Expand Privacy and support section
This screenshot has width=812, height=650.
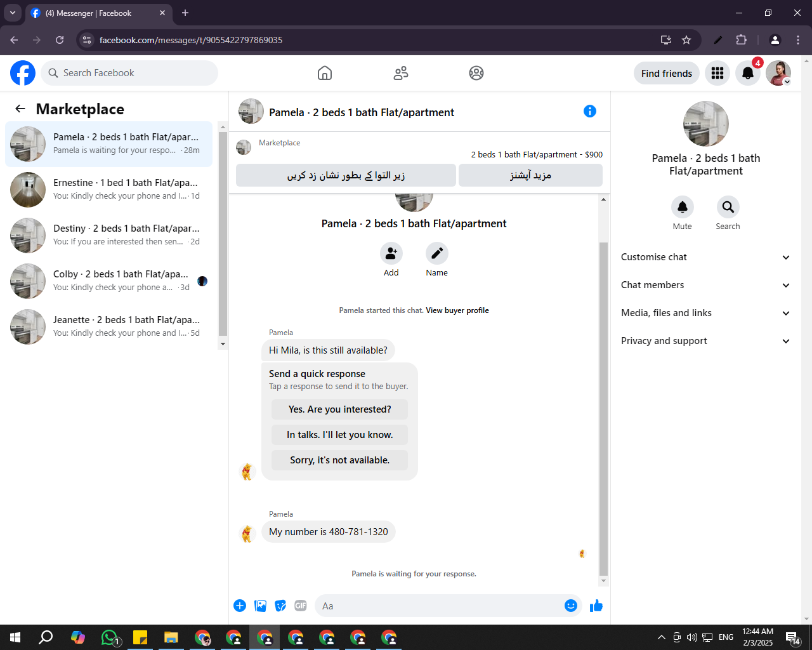[705, 341]
